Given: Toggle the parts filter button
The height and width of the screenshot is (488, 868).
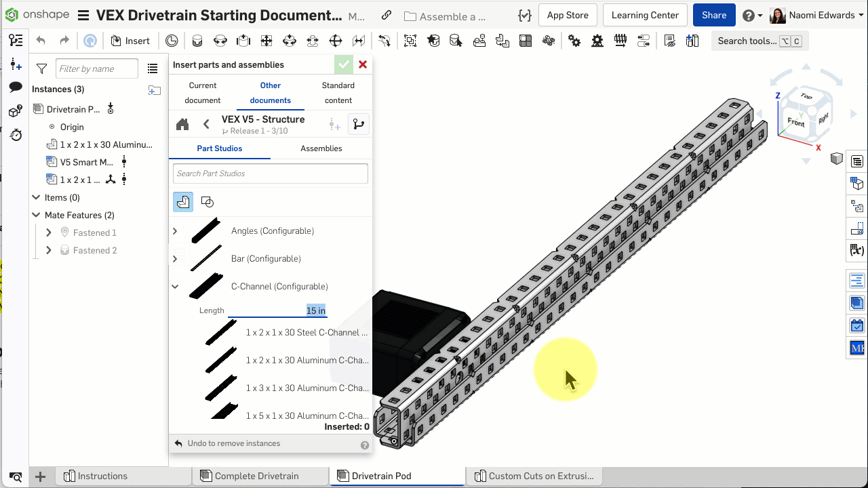Looking at the screenshot, I should 183,202.
